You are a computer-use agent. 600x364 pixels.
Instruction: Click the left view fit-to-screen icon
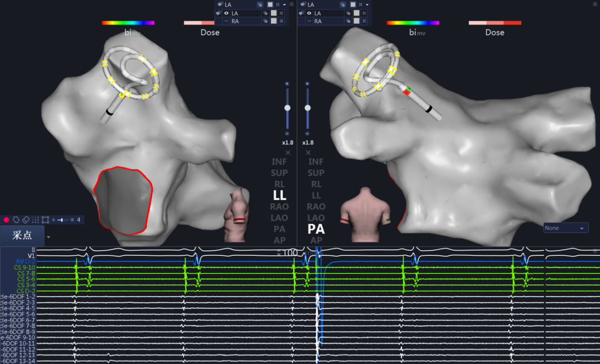click(x=288, y=153)
